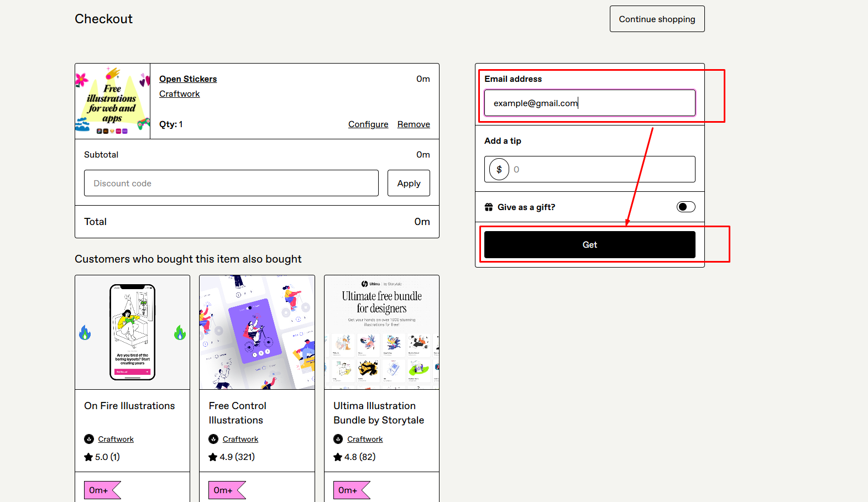Select the Free Control Illustrations title
Screen dimensions: 868x502
point(238,413)
